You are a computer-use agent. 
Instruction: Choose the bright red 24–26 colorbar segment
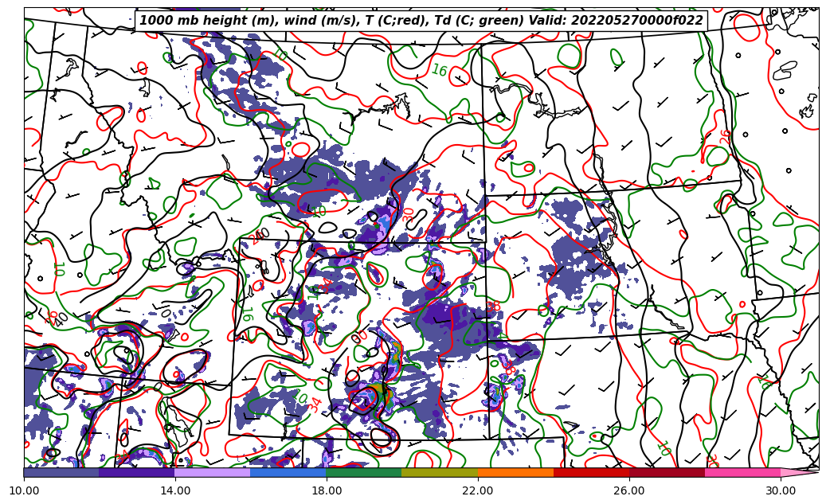(591, 472)
